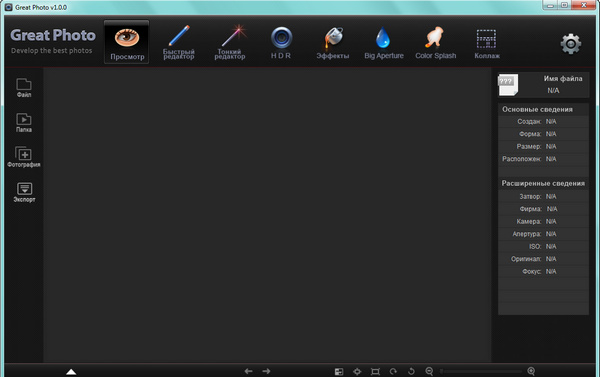Click the Файл folder icon in sidebar

[x=24, y=88]
